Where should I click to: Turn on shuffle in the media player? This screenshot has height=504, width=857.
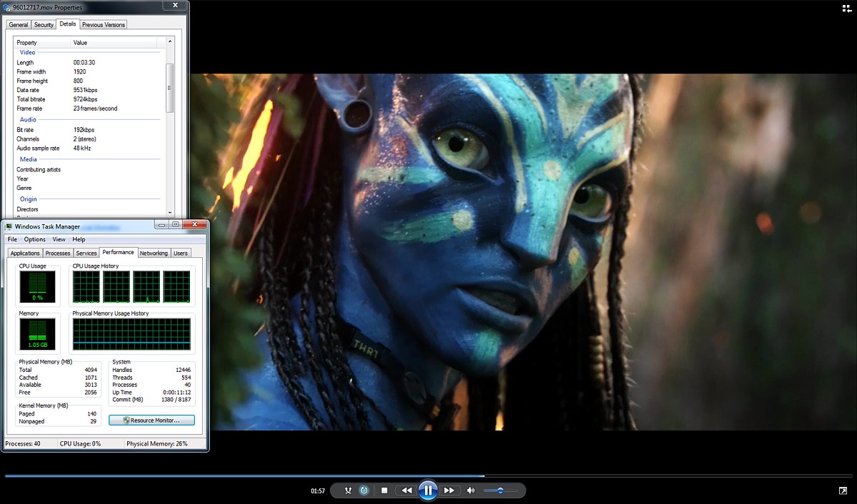(348, 490)
